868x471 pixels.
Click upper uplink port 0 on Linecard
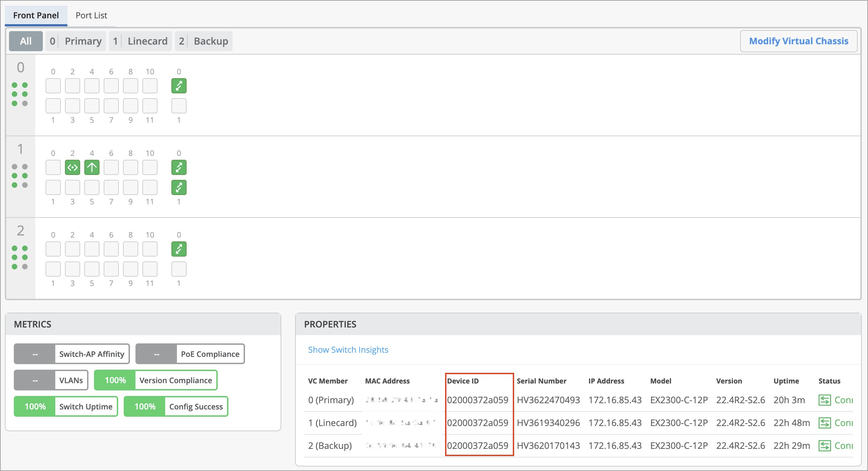point(179,167)
